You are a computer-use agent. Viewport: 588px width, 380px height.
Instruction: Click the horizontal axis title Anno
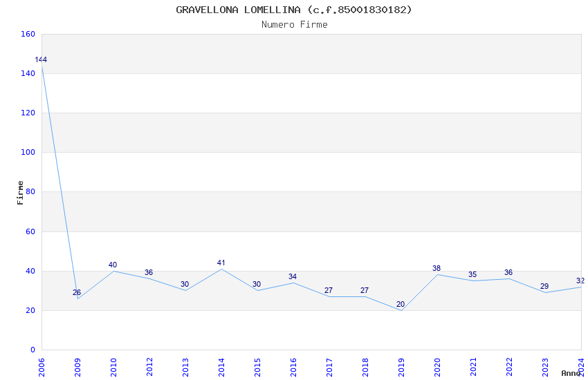coord(571,373)
